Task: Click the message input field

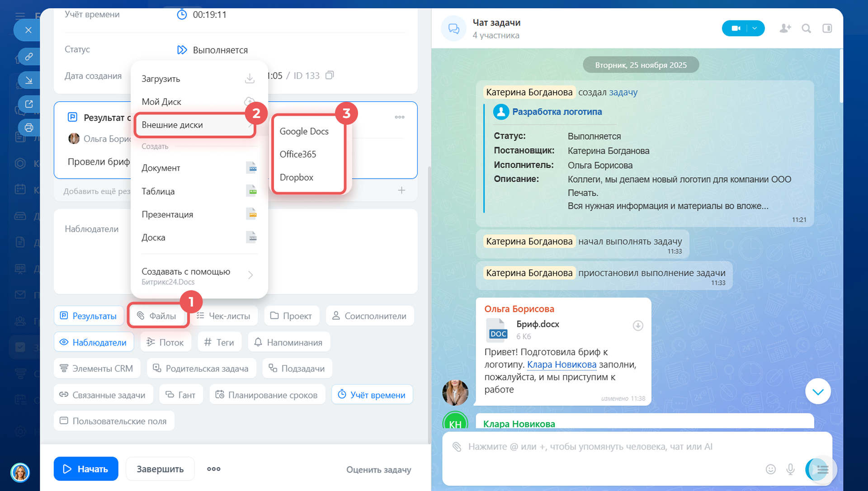Action: point(610,447)
